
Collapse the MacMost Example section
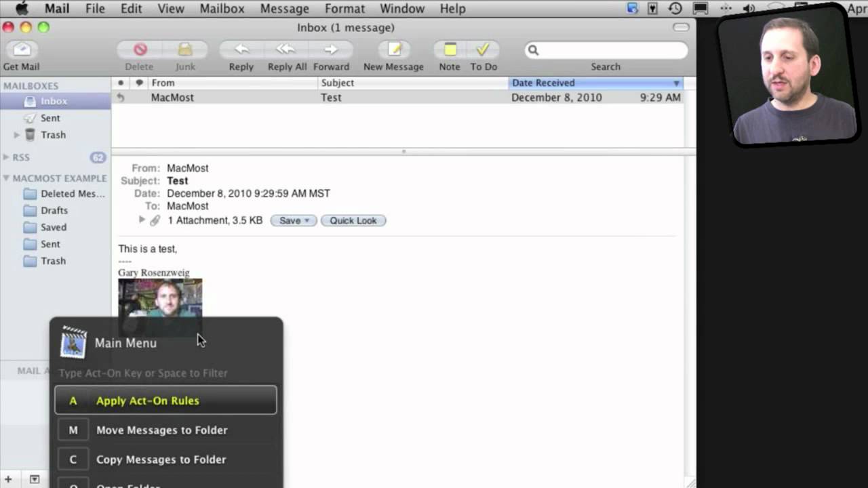coord(6,178)
